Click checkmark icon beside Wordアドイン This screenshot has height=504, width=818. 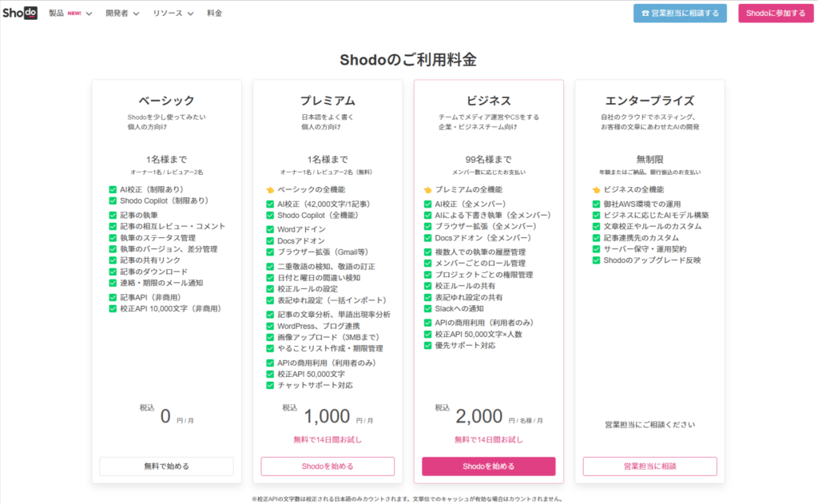270,229
